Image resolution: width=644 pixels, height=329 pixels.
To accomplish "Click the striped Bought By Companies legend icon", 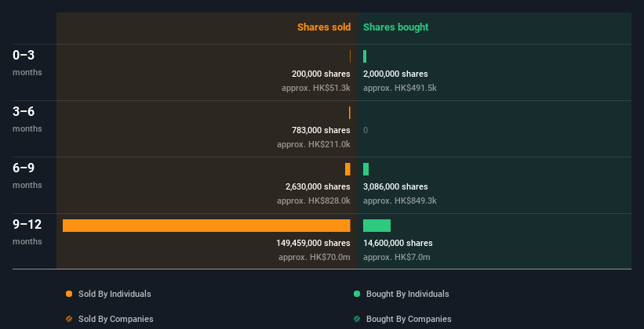I will [357, 319].
